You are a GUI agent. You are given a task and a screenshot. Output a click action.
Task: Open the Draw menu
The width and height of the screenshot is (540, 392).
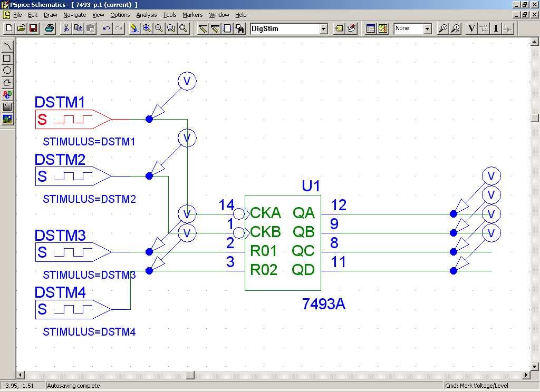[51, 15]
